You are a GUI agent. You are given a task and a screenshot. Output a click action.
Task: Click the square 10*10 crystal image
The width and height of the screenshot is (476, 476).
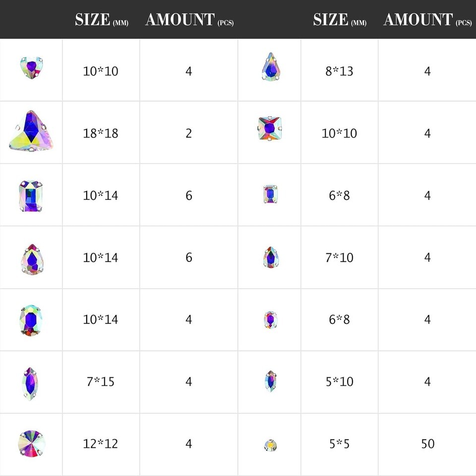[270, 128]
